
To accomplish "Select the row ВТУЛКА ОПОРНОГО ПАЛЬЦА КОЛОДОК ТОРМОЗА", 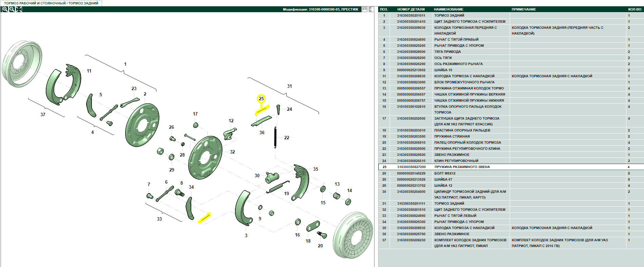I will [511, 109].
